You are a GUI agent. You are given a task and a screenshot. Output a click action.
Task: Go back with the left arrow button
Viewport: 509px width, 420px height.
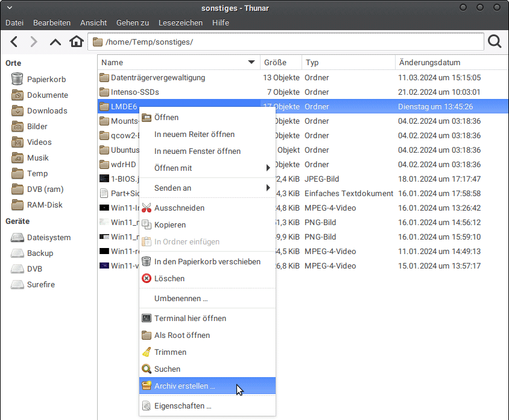[x=14, y=42]
